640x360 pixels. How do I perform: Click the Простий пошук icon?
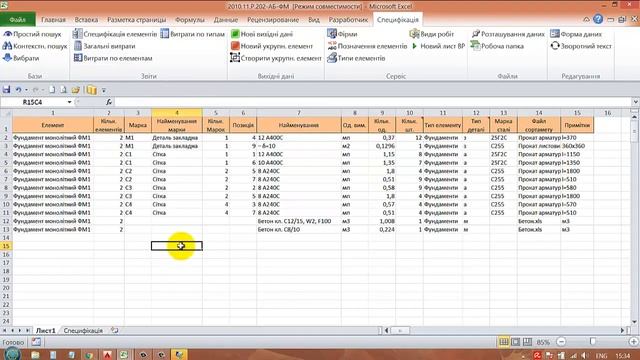[x=7, y=34]
